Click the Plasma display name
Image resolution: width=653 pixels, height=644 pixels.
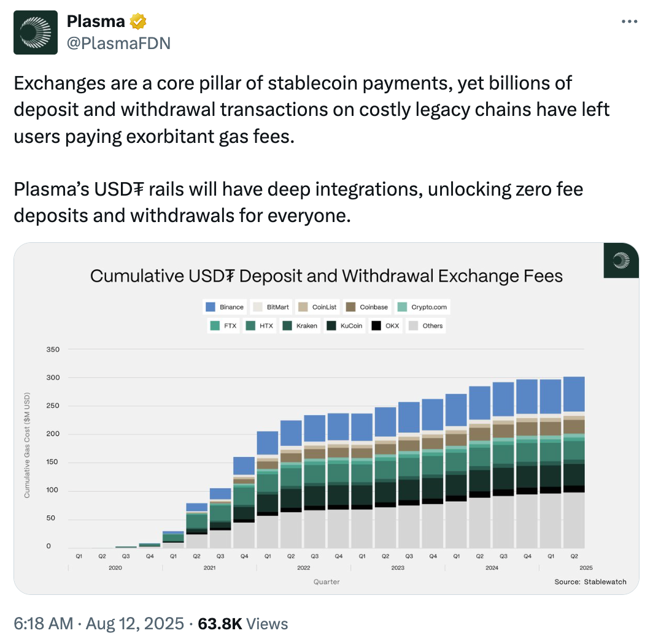[x=95, y=22]
